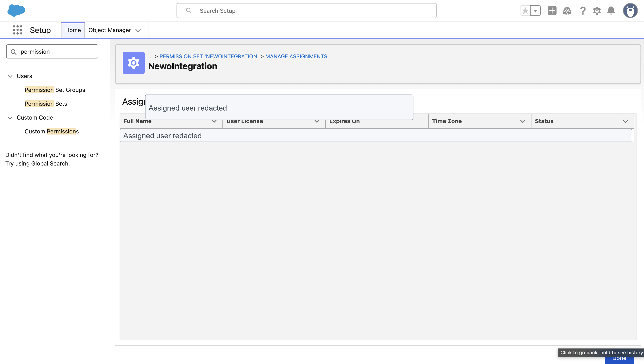Switch to the Home tab
Image resolution: width=644 pixels, height=364 pixels.
click(x=73, y=30)
